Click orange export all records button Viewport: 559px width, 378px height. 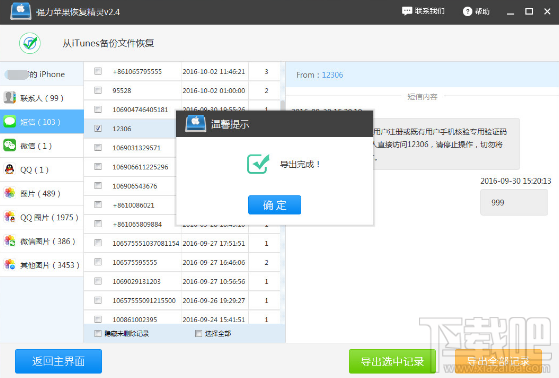[x=498, y=361]
